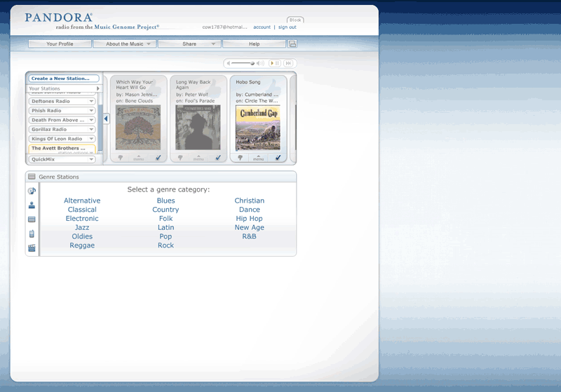
Task: Open Deftones Radio dropdown arrow
Action: [x=92, y=101]
